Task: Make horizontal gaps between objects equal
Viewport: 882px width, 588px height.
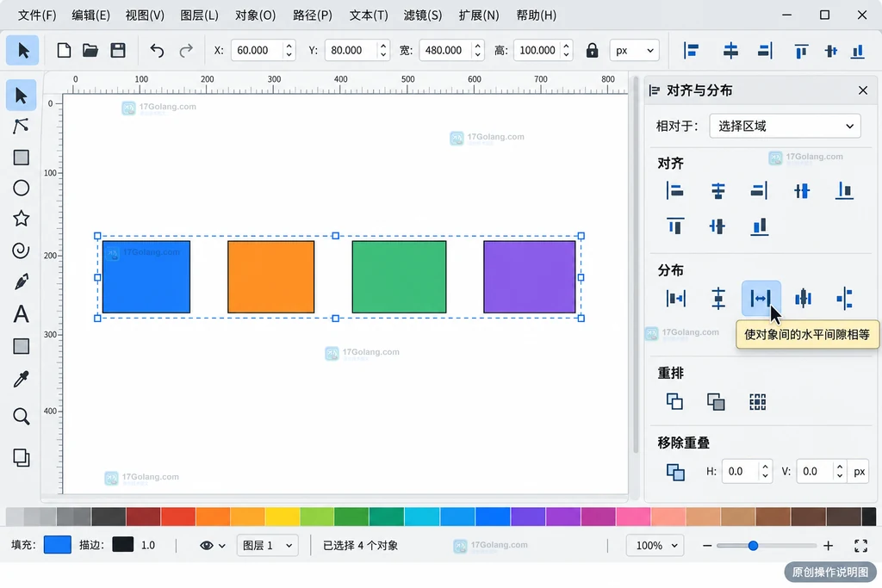Action: (761, 298)
